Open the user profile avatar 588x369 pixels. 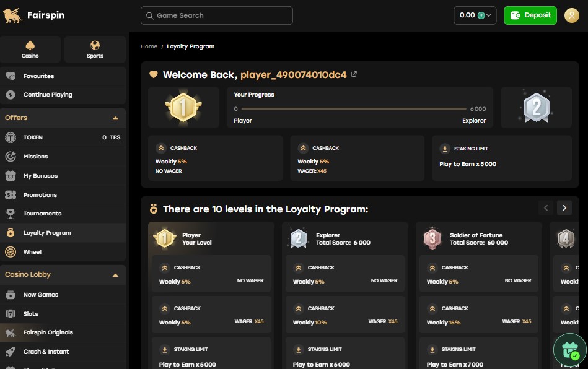pos(571,15)
